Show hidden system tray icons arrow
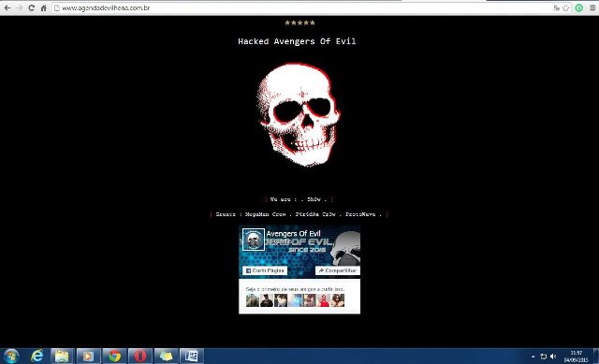The width and height of the screenshot is (599, 364). click(533, 357)
